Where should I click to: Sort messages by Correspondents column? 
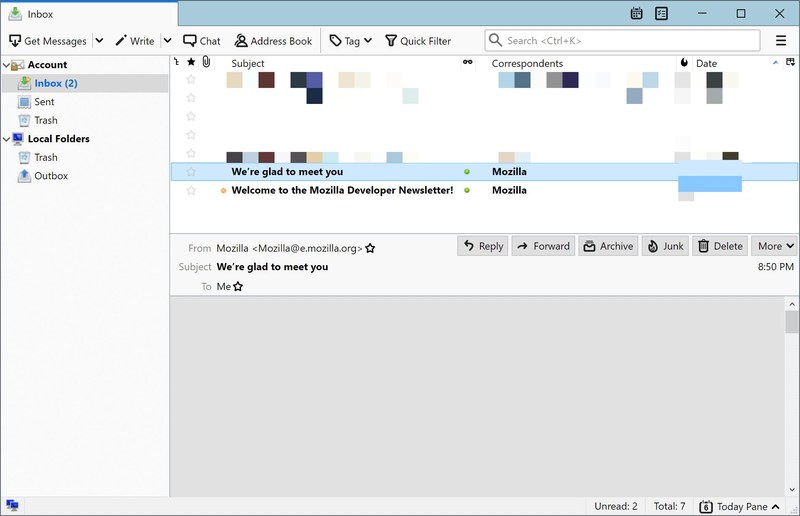click(x=527, y=63)
